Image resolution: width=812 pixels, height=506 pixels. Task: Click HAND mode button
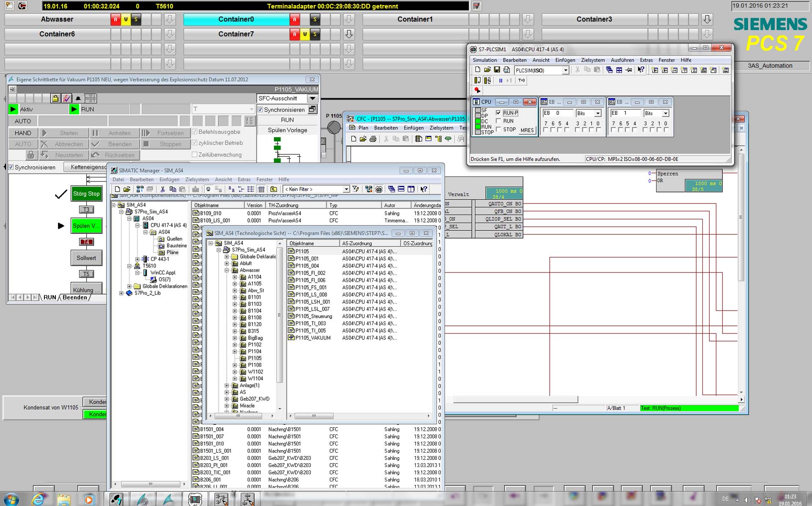click(23, 133)
